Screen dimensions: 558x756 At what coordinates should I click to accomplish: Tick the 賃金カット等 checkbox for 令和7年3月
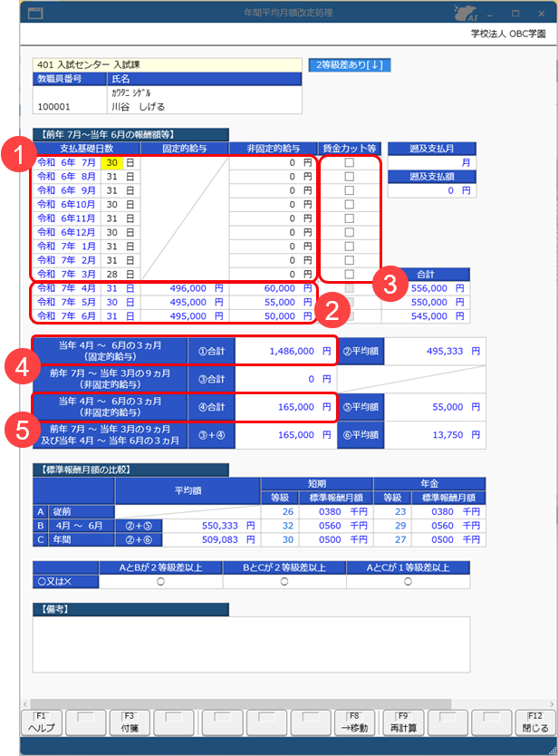tap(350, 275)
